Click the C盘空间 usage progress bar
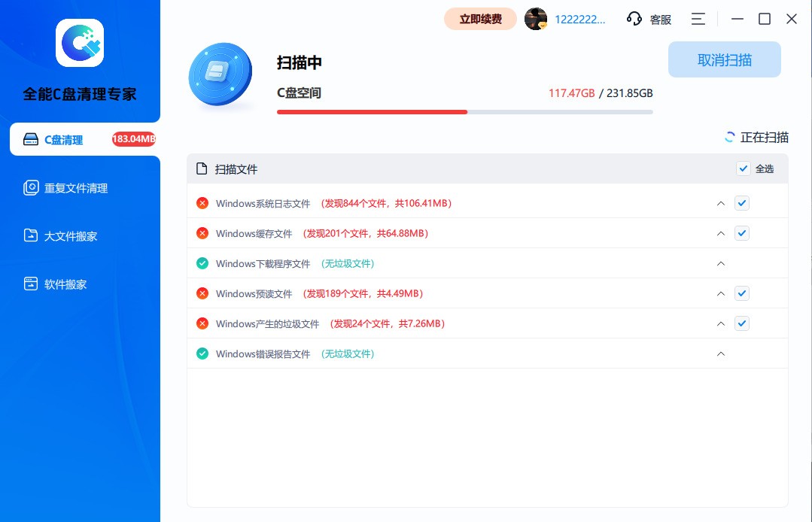Image resolution: width=812 pixels, height=522 pixels. tap(464, 112)
